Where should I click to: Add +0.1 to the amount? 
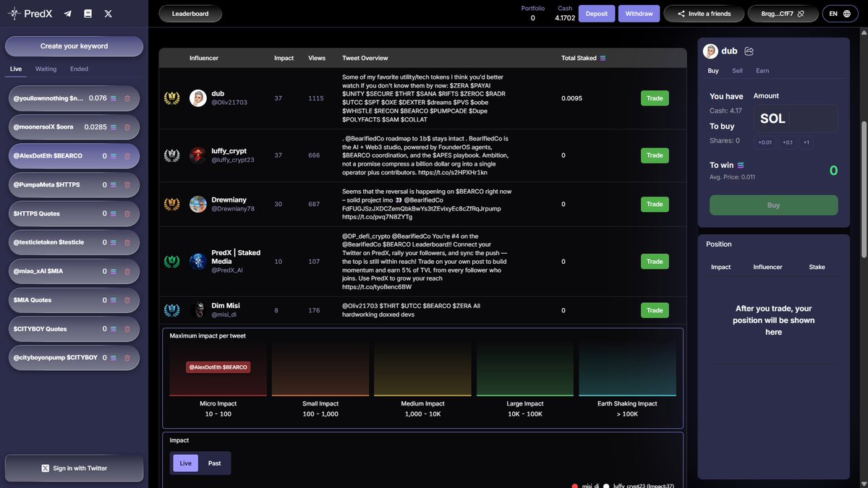point(788,142)
